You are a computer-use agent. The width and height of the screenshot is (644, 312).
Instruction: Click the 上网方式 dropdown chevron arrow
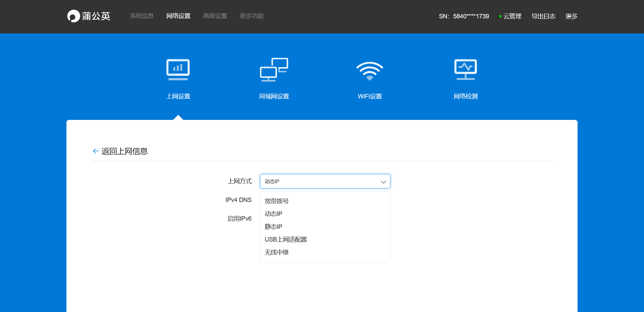tap(383, 182)
